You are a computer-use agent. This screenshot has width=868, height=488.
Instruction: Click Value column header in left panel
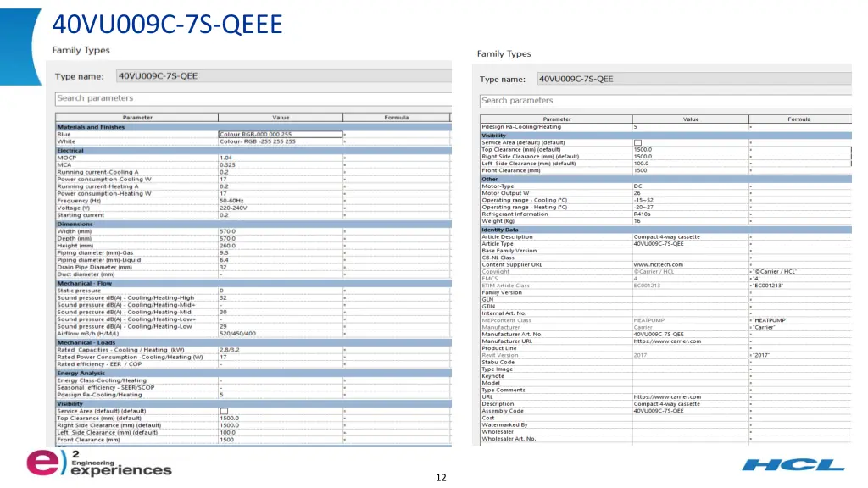281,117
